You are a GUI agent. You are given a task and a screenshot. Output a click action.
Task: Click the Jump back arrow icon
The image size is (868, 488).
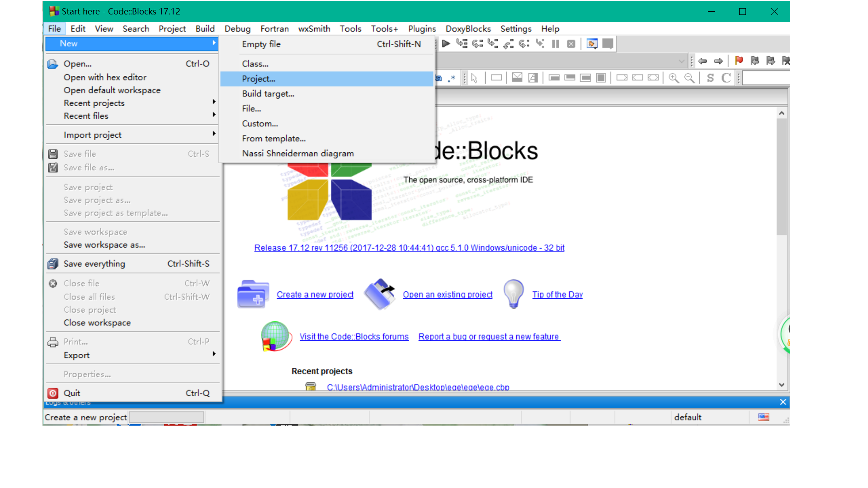coord(703,61)
